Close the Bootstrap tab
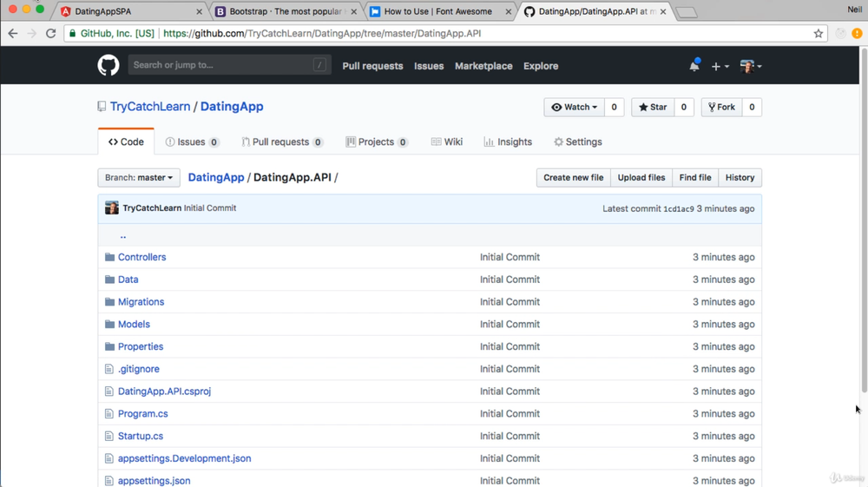 [x=354, y=11]
